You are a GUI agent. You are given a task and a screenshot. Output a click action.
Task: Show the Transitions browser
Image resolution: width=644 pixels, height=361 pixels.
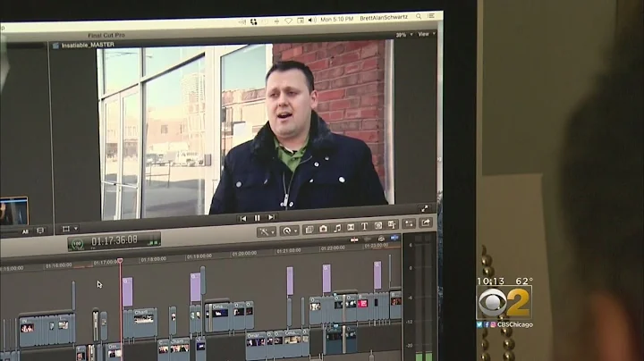click(351, 227)
